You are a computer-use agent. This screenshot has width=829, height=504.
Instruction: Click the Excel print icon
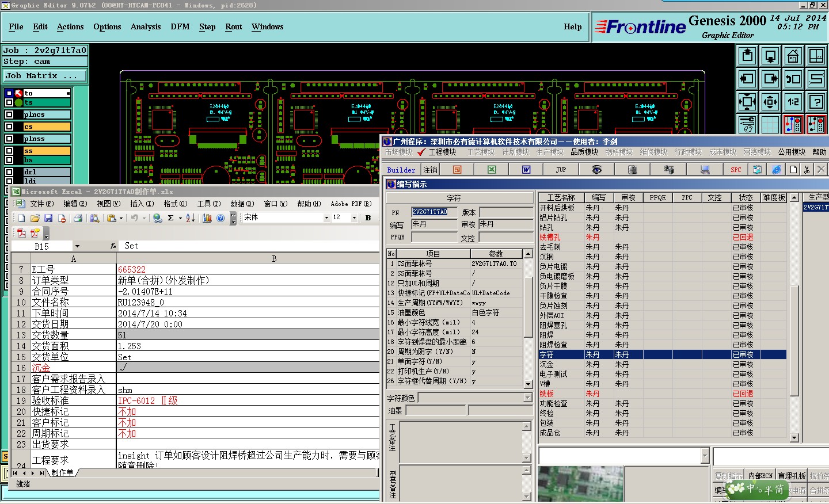[78, 218]
